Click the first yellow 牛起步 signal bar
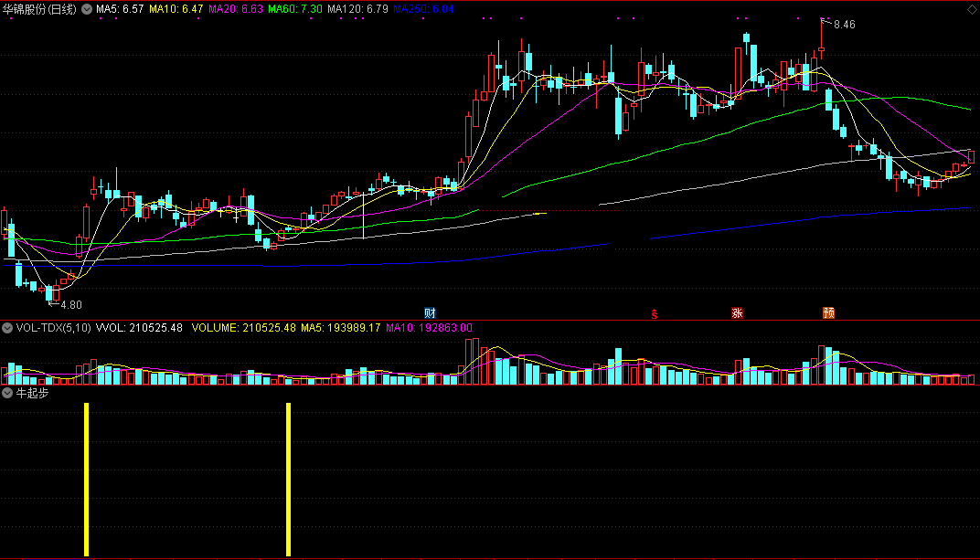Screen dimensions: 980x560 (86, 480)
